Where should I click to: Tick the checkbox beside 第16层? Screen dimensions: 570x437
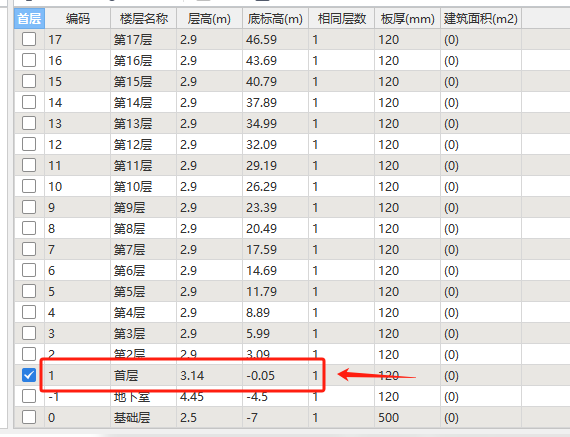pos(29,60)
